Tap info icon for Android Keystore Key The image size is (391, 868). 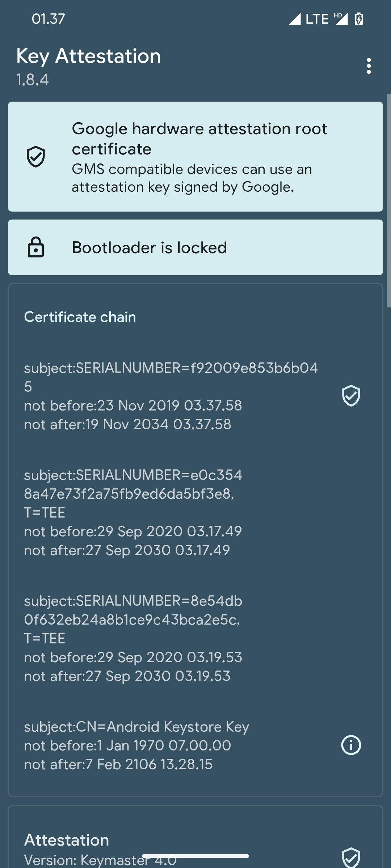(x=351, y=745)
